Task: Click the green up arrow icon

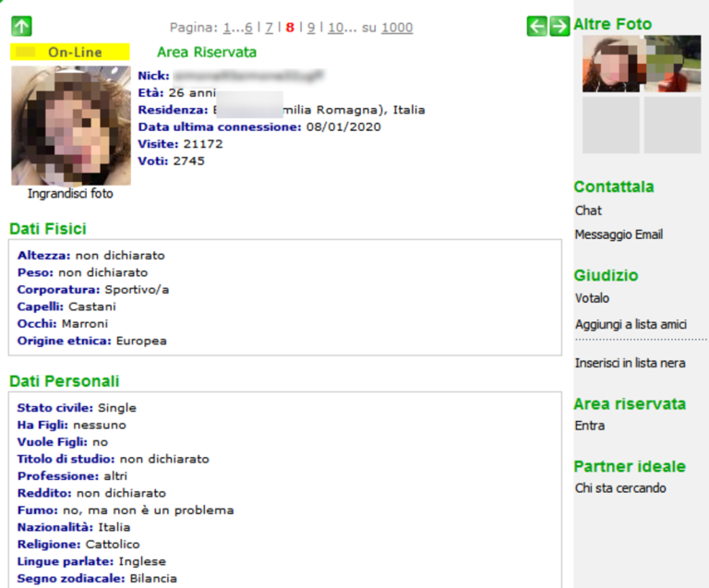Action: tap(21, 27)
